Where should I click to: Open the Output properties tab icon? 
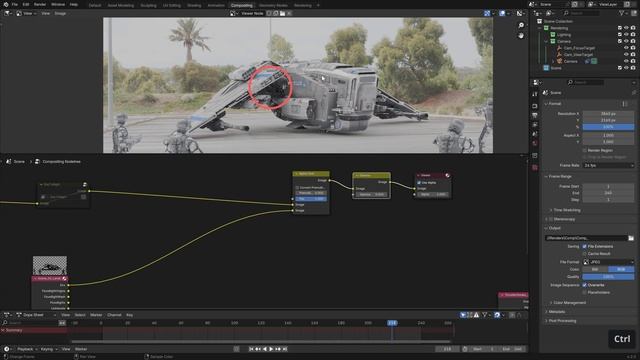click(x=535, y=116)
